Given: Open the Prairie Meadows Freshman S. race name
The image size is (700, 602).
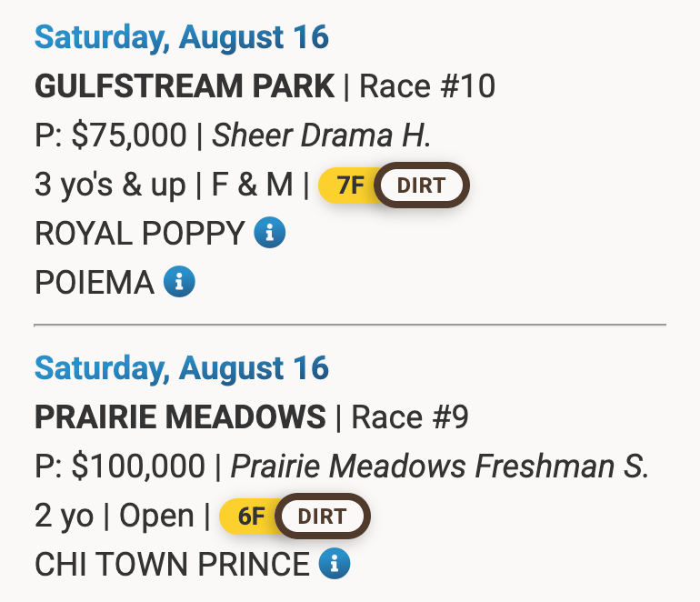Looking at the screenshot, I should pos(440,467).
